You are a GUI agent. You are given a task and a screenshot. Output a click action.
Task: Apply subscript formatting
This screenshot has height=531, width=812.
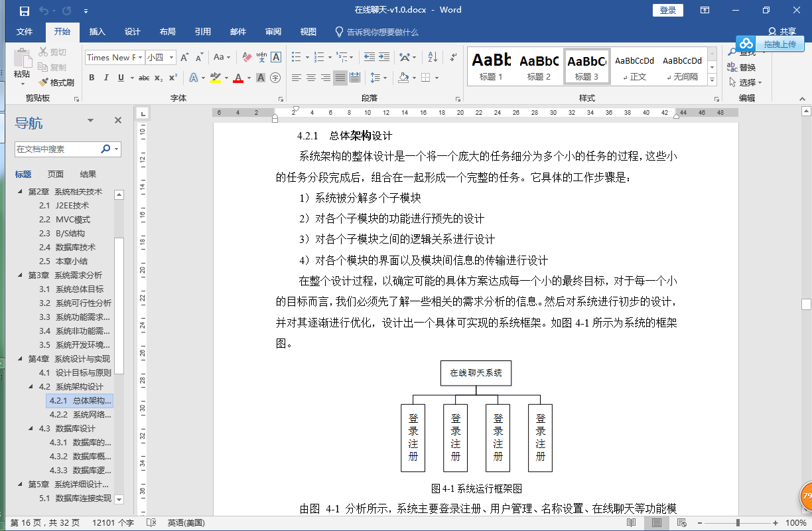click(159, 78)
